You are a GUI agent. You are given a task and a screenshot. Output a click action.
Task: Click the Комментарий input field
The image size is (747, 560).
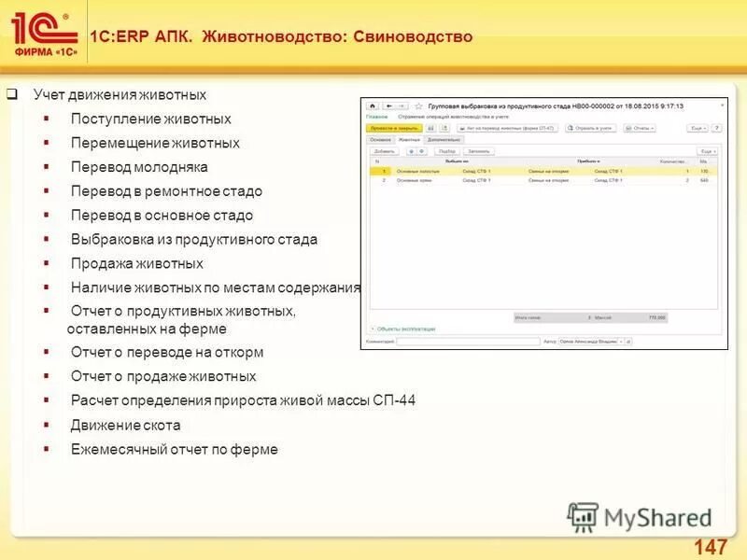coord(465,341)
